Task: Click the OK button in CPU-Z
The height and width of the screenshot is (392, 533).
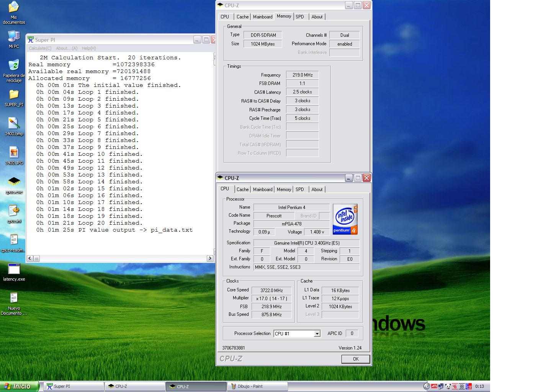Action: pyautogui.click(x=356, y=359)
